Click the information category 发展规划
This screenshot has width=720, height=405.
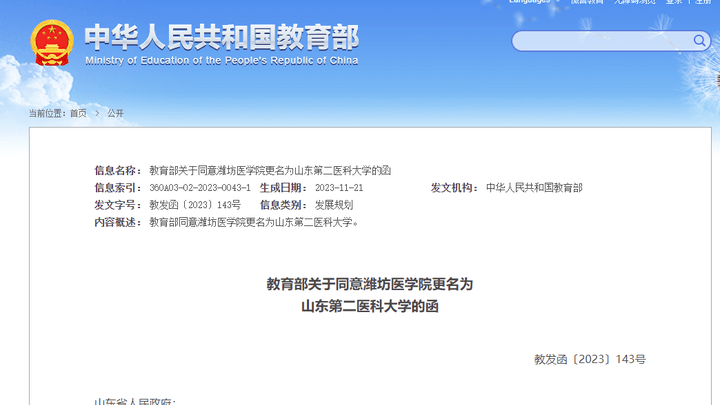[334, 205]
